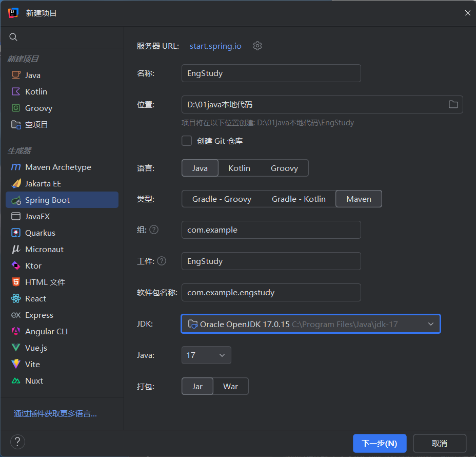The height and width of the screenshot is (457, 476).
Task: Open the help question mark button
Action: (17, 442)
